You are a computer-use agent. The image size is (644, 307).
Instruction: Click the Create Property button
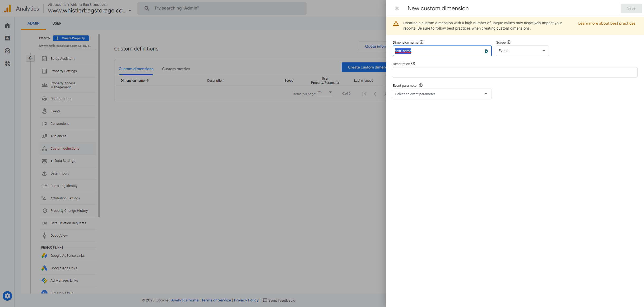click(x=71, y=38)
